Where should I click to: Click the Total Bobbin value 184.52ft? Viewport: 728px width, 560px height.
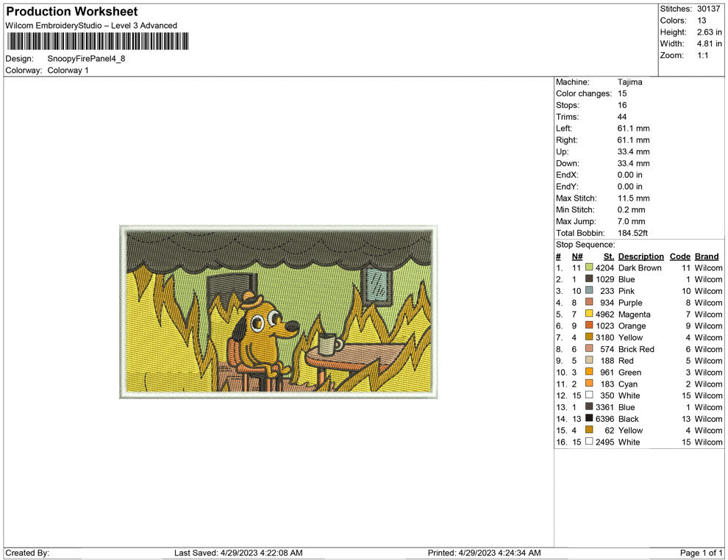[633, 233]
